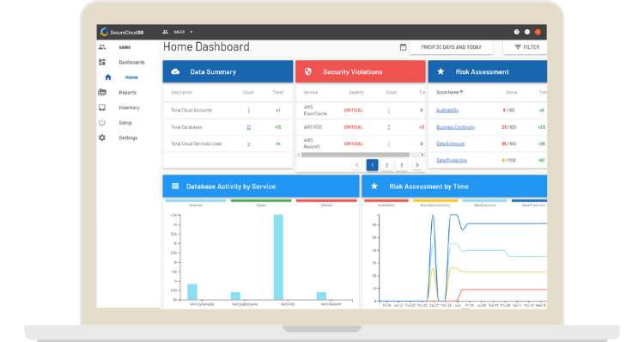Click the Dashboards grid icon in sidebar
Screen dimensions: 644x342
[102, 62]
